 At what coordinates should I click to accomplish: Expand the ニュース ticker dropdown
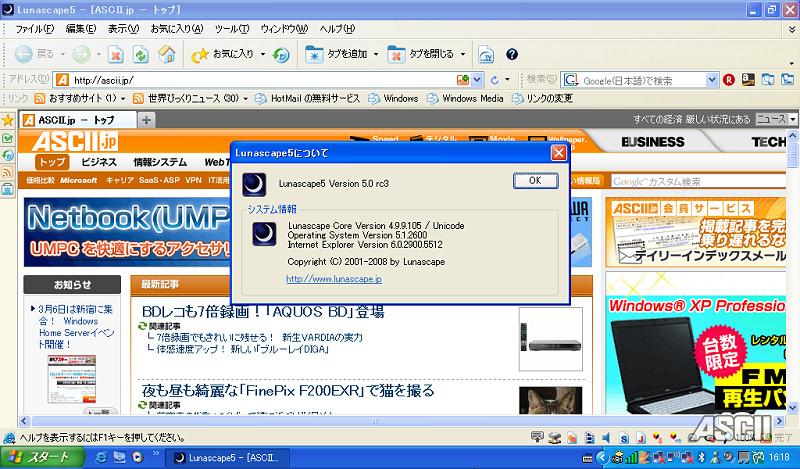(792, 119)
